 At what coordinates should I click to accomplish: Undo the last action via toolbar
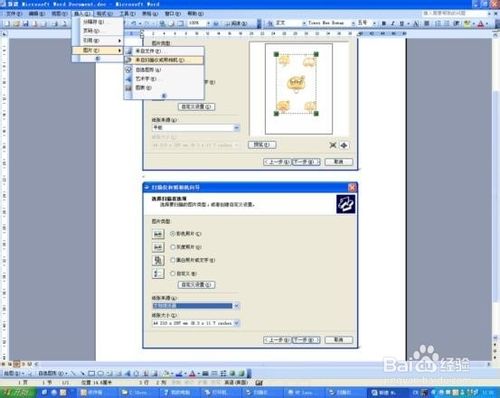click(x=134, y=23)
